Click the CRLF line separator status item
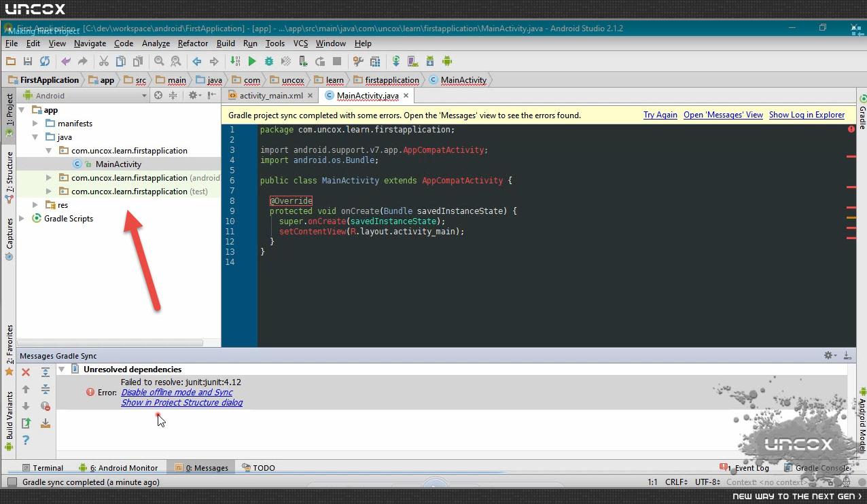 (x=676, y=482)
